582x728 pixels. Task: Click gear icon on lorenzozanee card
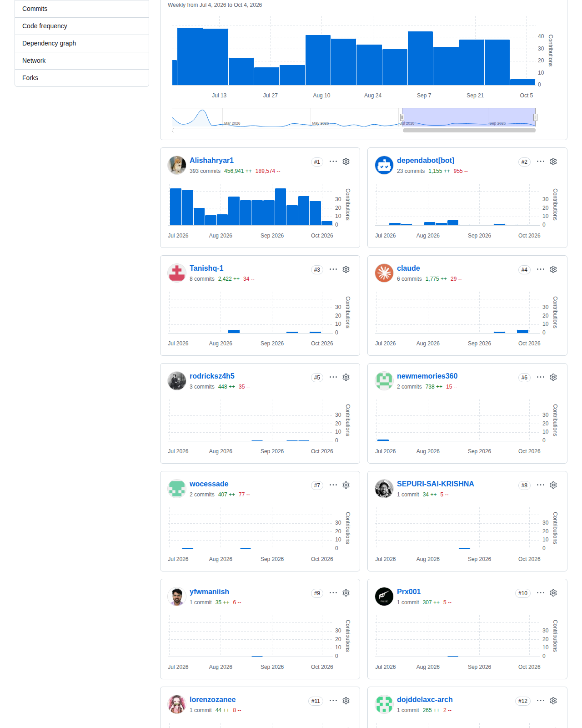click(x=346, y=701)
